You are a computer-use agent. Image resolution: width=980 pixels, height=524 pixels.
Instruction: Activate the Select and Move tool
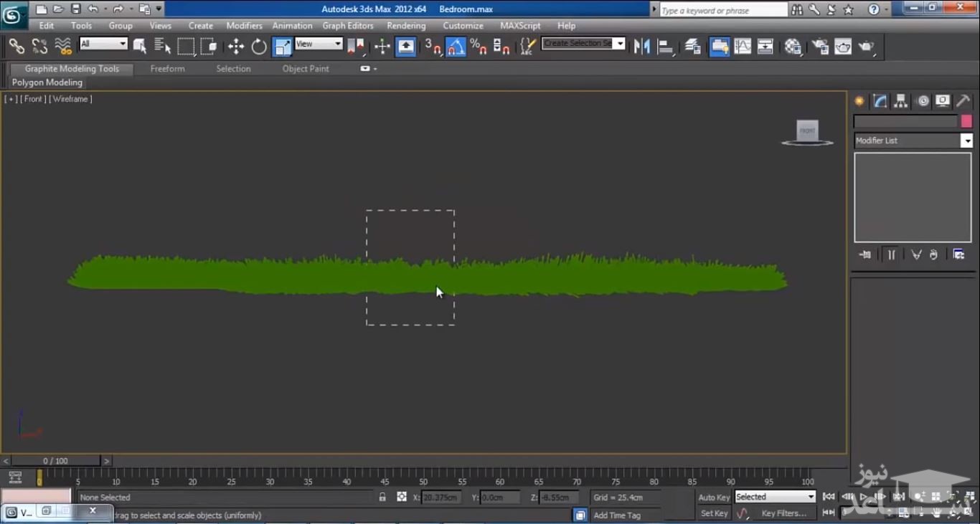(x=236, y=47)
